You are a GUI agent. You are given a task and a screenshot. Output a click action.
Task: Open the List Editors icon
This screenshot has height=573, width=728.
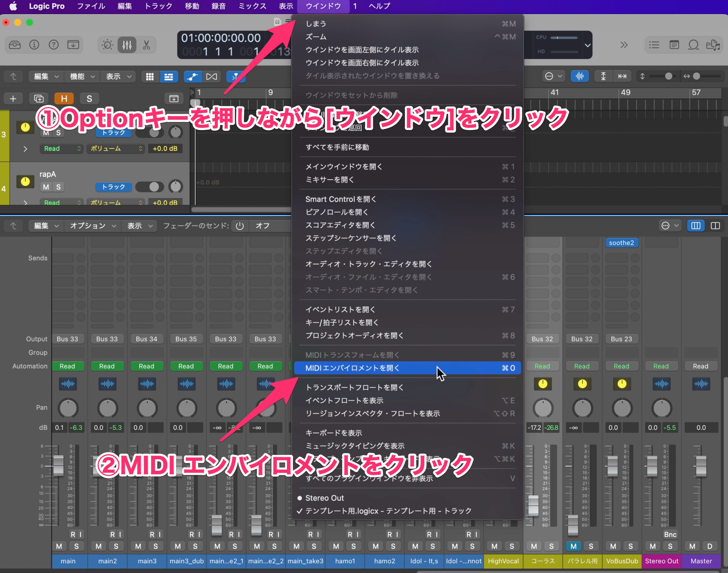point(654,45)
